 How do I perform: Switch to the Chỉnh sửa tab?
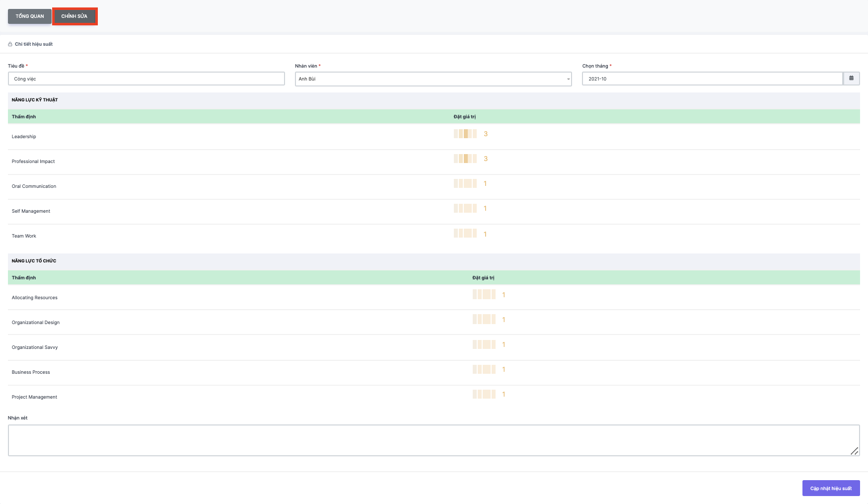[74, 16]
